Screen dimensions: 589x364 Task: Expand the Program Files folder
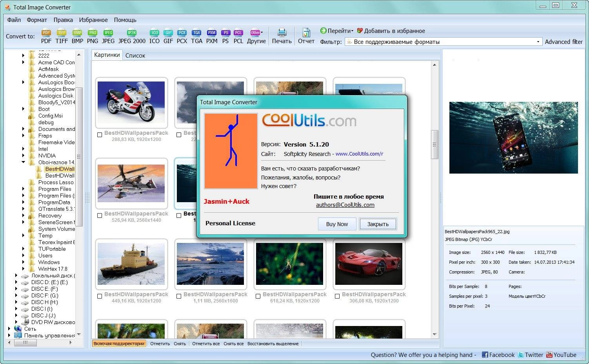pyautogui.click(x=23, y=189)
